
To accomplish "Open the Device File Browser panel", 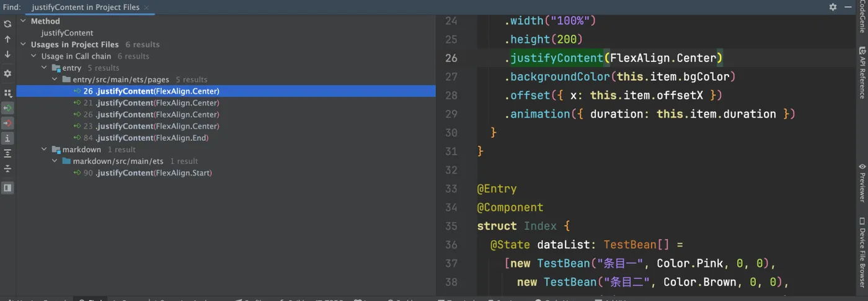I will (x=862, y=252).
